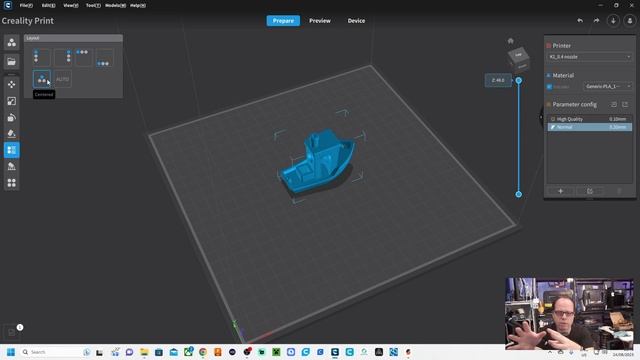Screen dimensions: 640x360
Task: Click the download icon in top right
Action: [x=613, y=20]
